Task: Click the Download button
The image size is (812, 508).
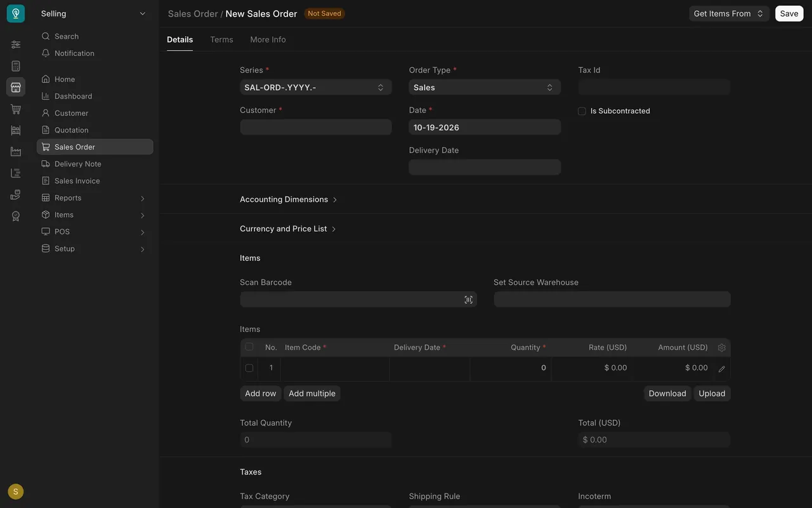Action: click(x=667, y=394)
